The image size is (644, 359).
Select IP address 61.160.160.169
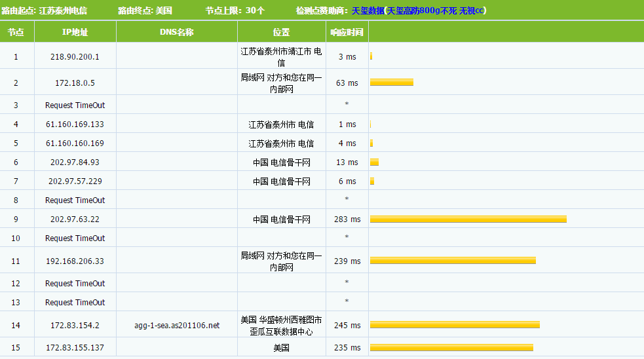[x=75, y=143]
